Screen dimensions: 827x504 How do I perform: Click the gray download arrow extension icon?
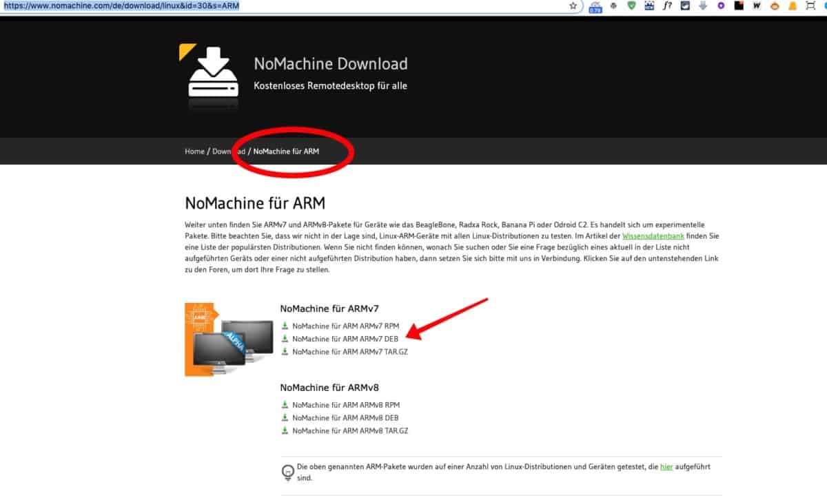pos(703,6)
